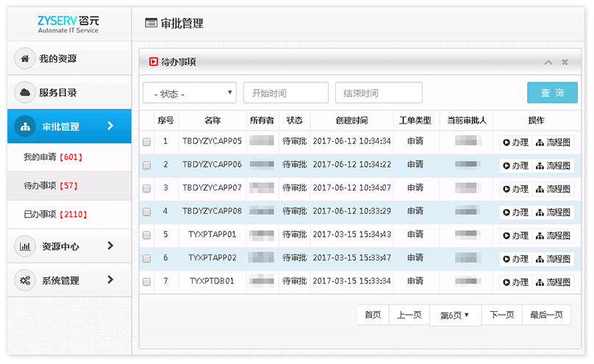Open the 状态 filter dropdown
This screenshot has height=364, width=594.
pyautogui.click(x=190, y=93)
